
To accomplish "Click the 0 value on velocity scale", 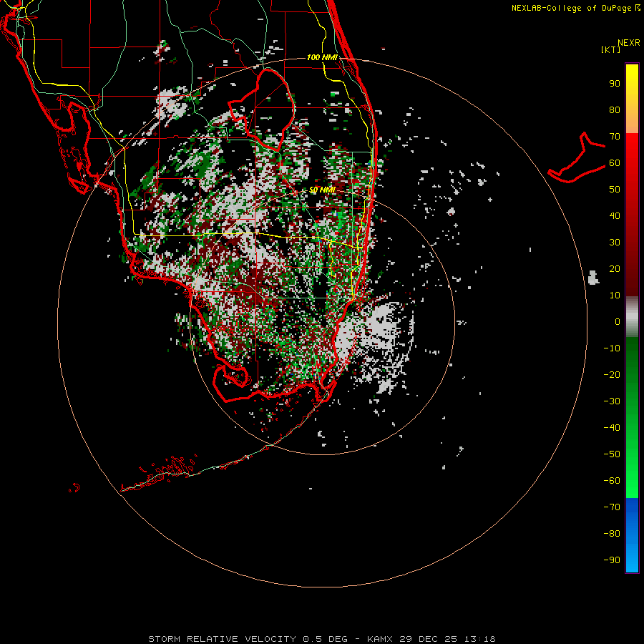I will 618,322.
